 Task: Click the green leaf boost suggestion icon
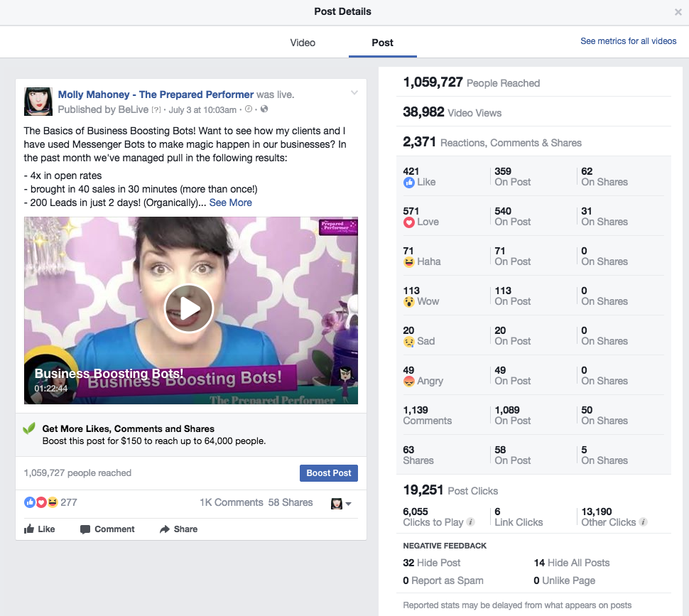coord(29,428)
